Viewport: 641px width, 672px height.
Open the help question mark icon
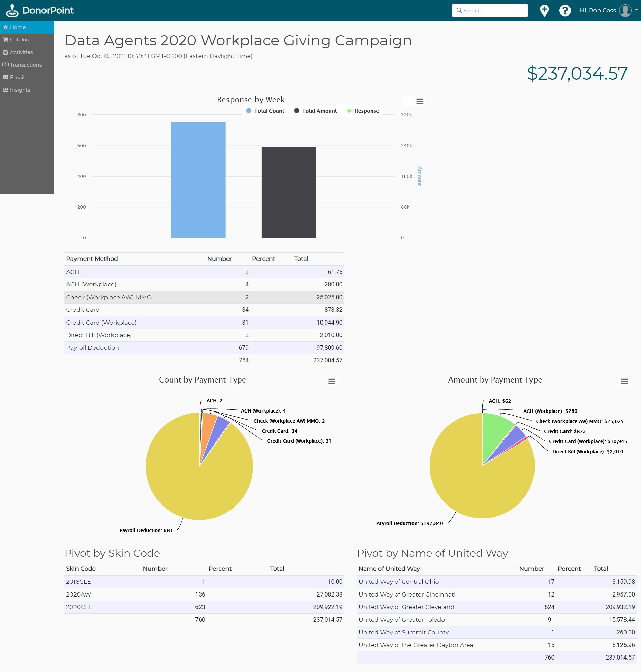click(x=565, y=10)
